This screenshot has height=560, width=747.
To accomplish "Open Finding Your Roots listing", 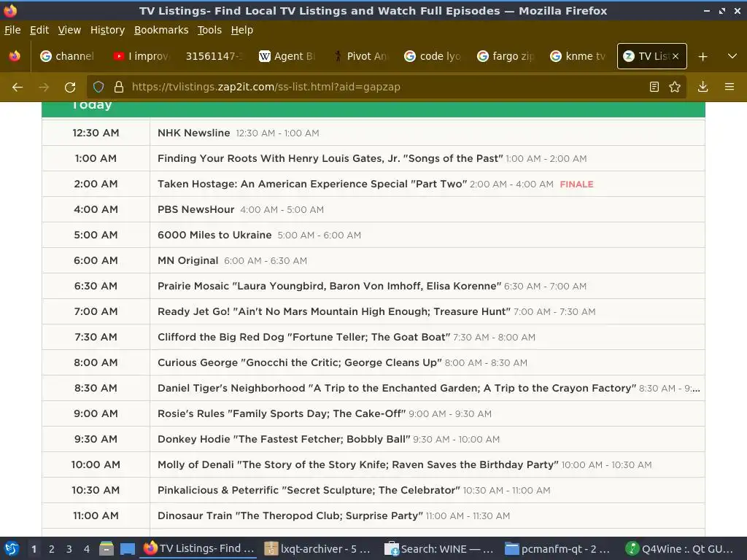I will tap(330, 158).
